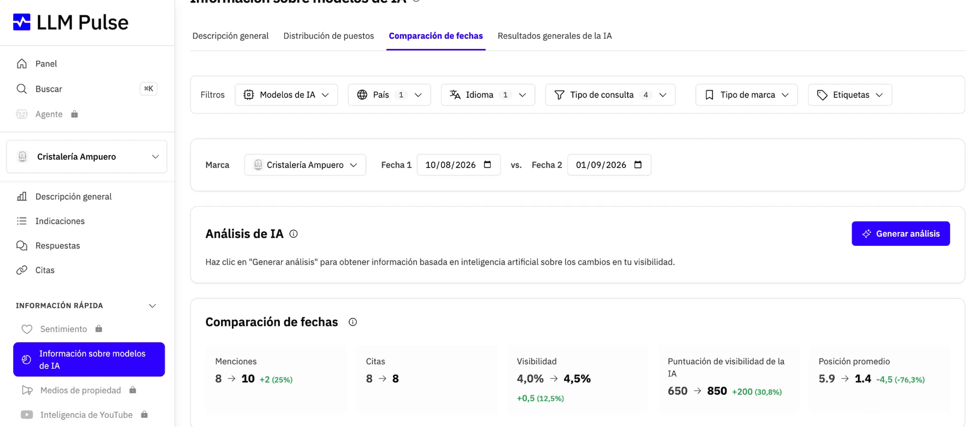Collapse the Información rápida section

[152, 306]
